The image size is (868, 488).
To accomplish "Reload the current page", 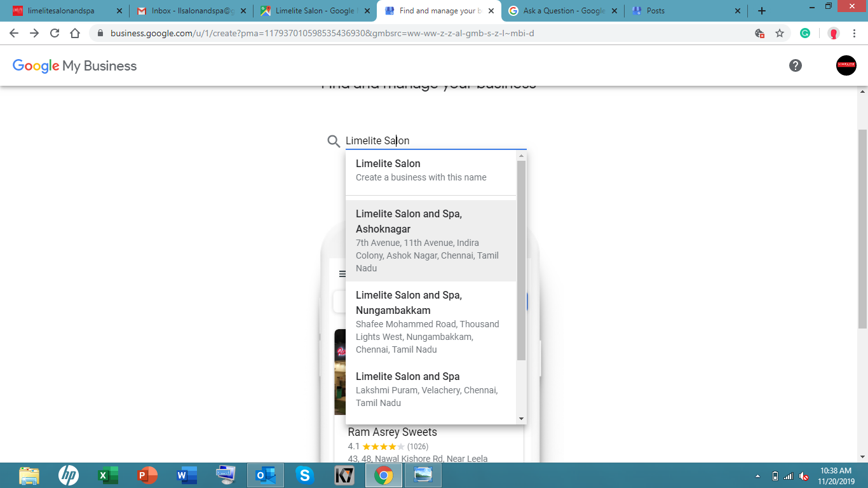I will click(x=55, y=33).
